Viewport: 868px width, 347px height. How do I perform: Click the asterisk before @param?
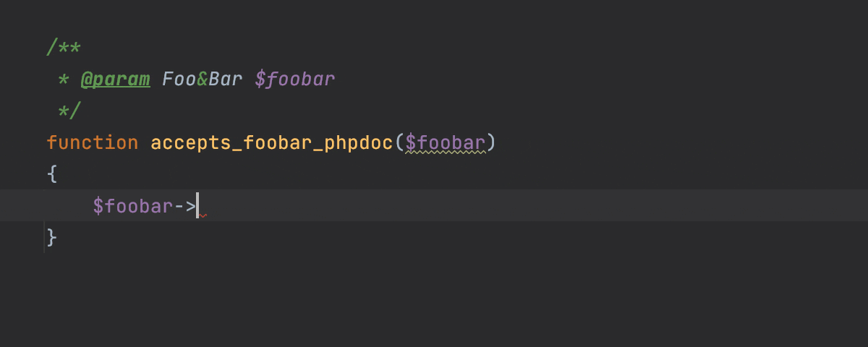[x=64, y=79]
